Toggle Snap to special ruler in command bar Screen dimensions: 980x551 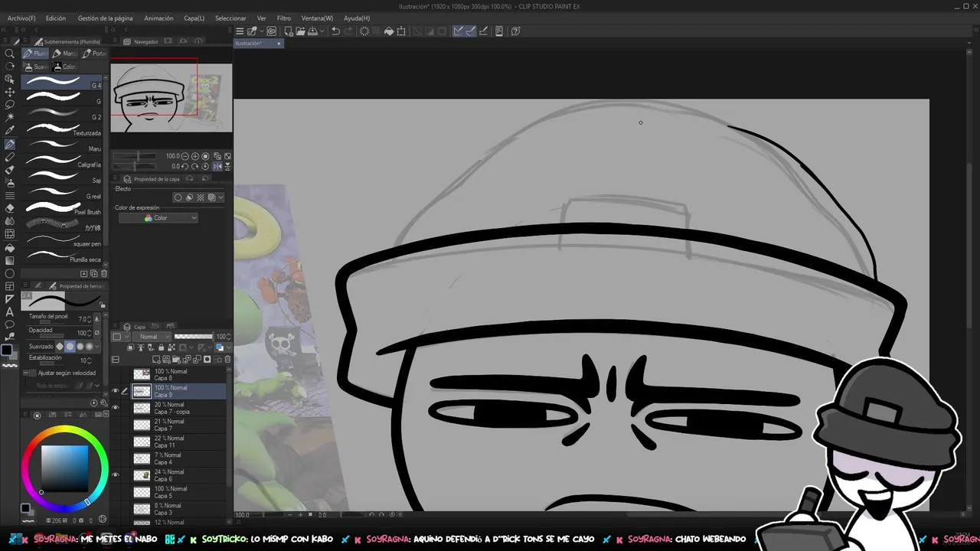pos(470,31)
